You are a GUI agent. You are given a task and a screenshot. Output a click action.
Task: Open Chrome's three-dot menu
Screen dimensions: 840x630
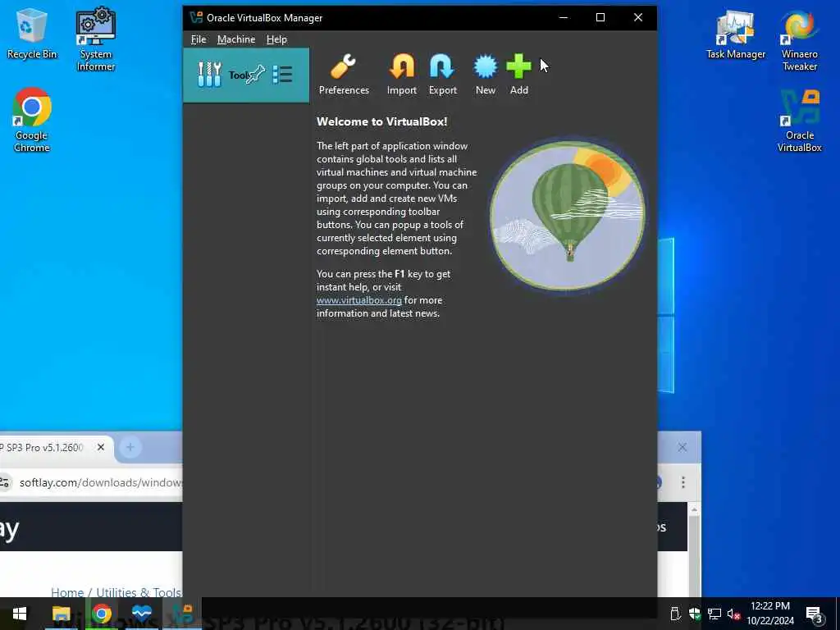(x=683, y=482)
